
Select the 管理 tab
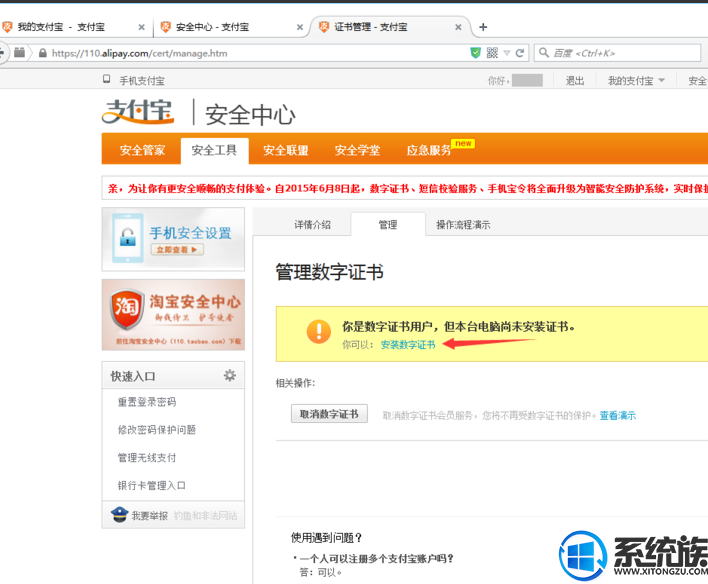point(388,224)
